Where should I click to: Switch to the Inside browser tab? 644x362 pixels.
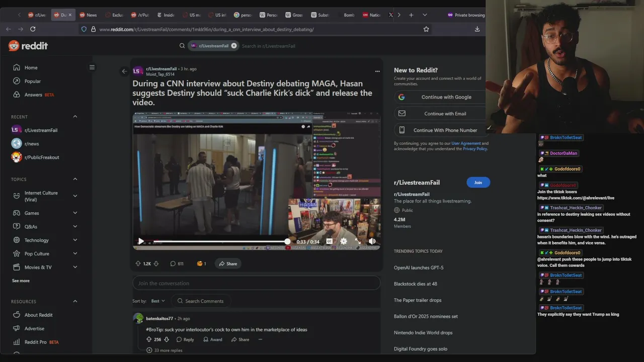(x=166, y=15)
